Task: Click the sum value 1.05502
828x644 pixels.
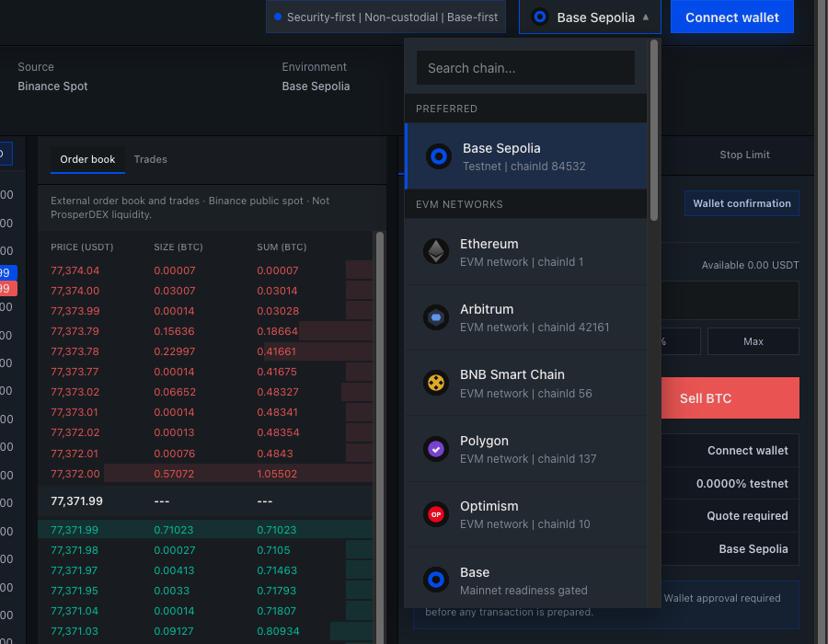Action: click(x=277, y=474)
